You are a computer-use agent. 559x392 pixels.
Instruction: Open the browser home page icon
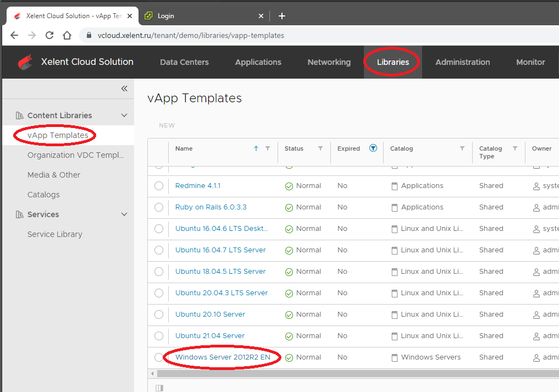(x=67, y=35)
